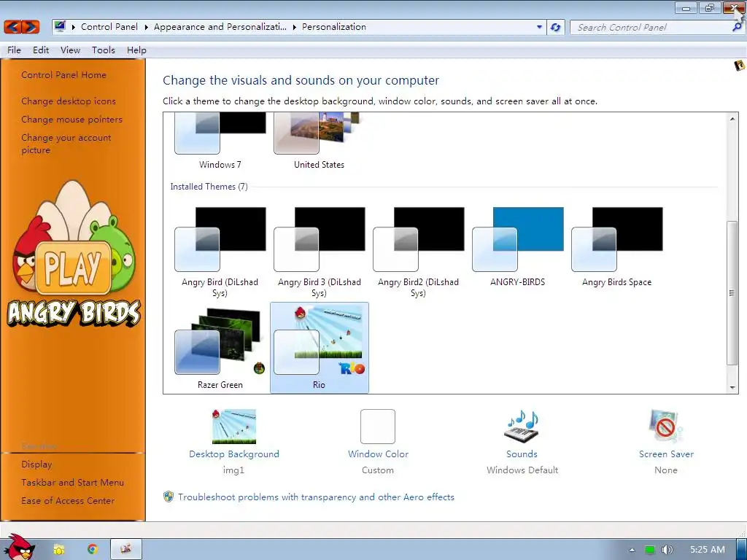
Task: Apply the Angry Bird 3 (DiLshad Sys) theme
Action: (x=320, y=252)
